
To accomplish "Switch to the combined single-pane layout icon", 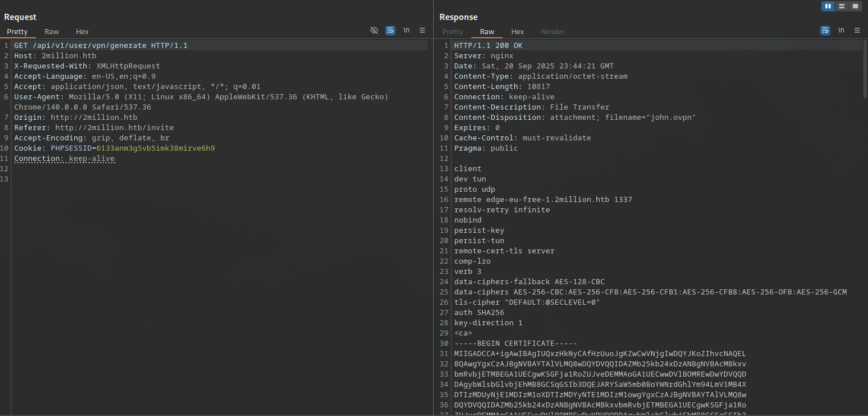I will (855, 6).
